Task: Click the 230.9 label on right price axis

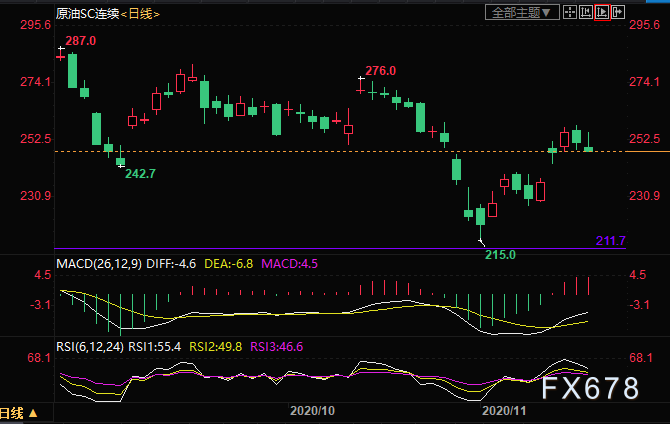Action: click(644, 195)
